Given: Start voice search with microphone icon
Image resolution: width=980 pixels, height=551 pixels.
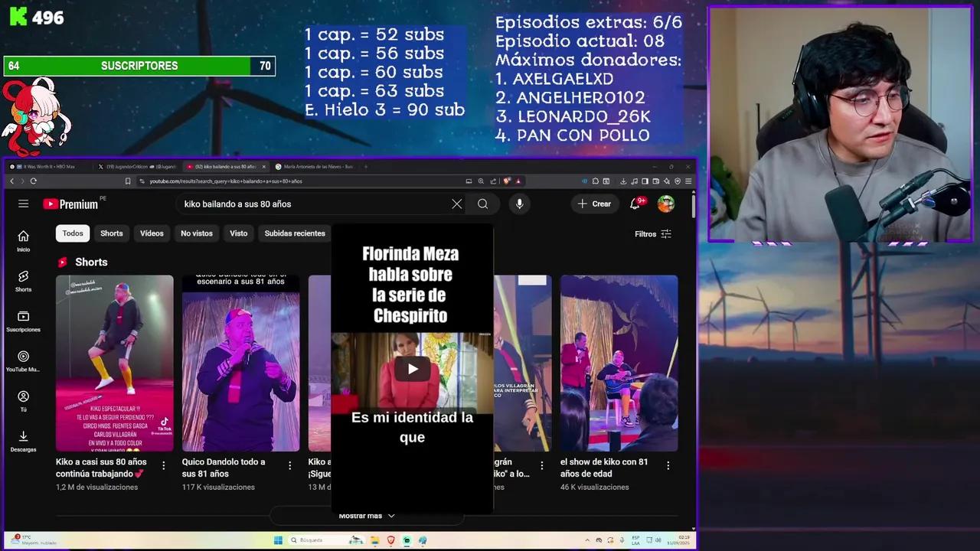Looking at the screenshot, I should [519, 204].
